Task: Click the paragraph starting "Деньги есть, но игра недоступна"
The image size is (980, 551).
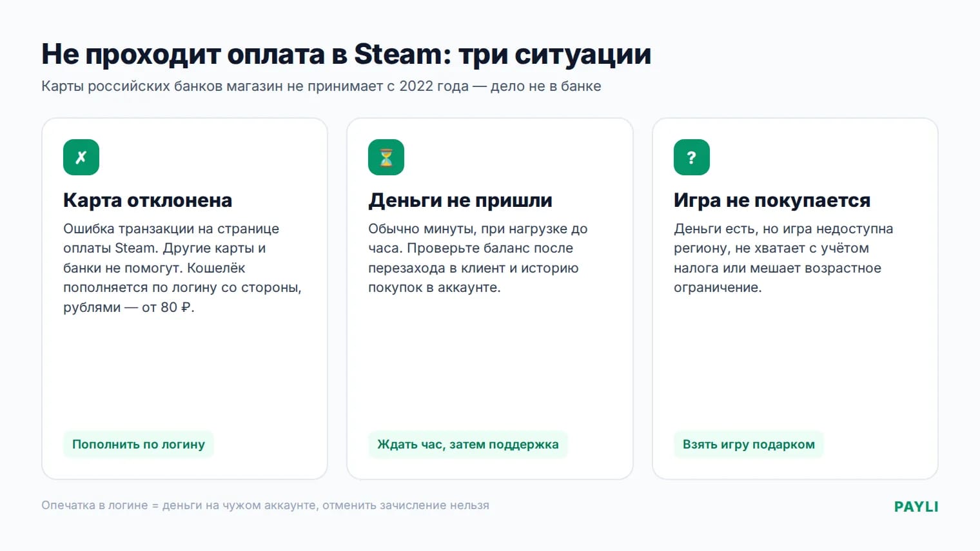Action: click(783, 258)
